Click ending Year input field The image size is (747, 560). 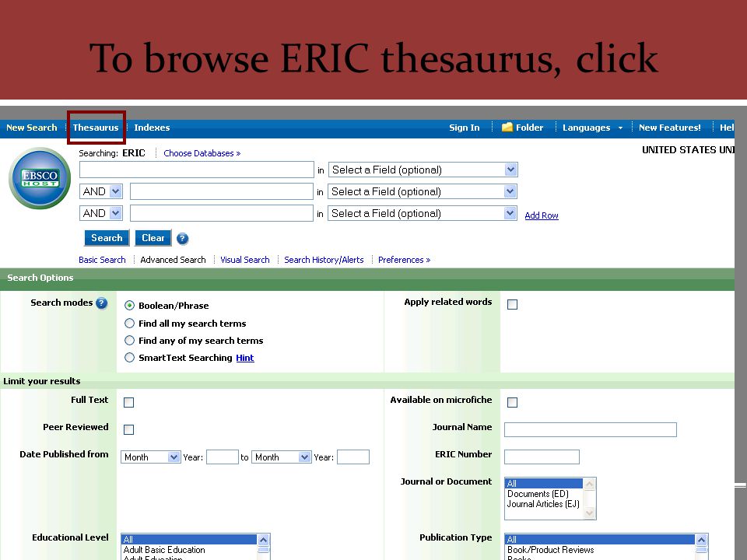353,457
